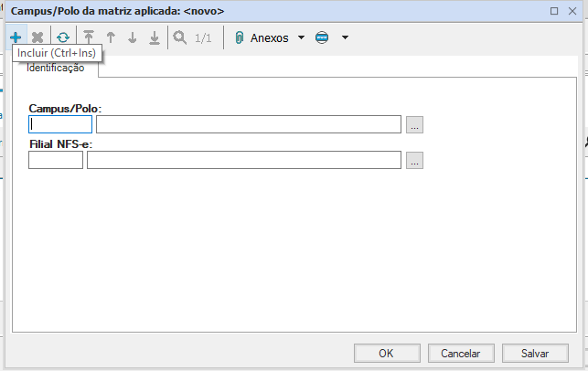Open the dropdown arrow after blue icon

[345, 37]
